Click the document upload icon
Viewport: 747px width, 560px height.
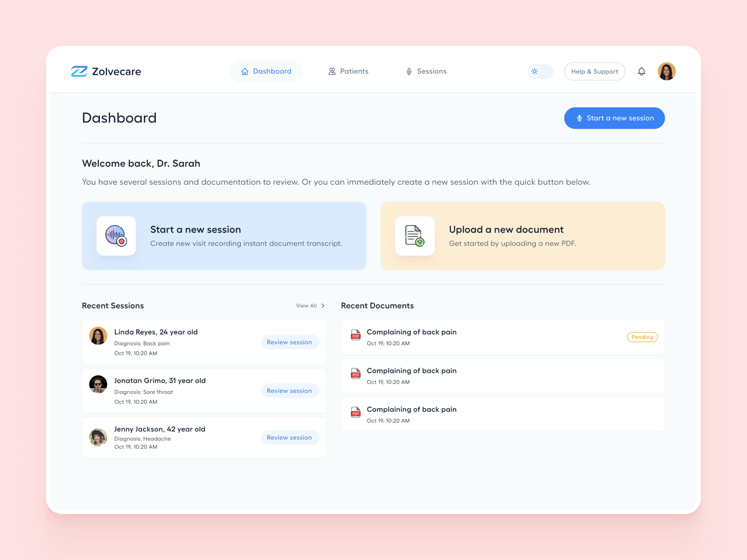tap(415, 236)
